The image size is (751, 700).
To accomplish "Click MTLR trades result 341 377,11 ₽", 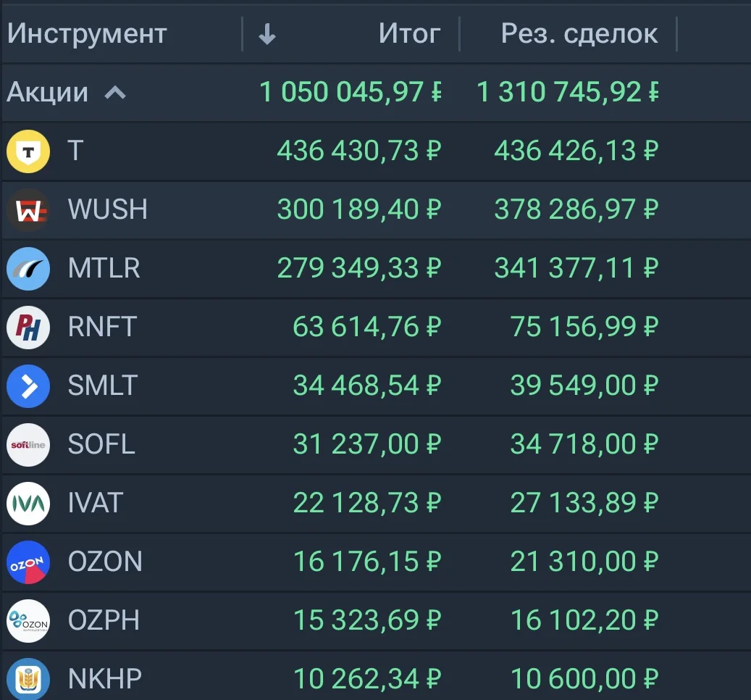I will tap(576, 268).
